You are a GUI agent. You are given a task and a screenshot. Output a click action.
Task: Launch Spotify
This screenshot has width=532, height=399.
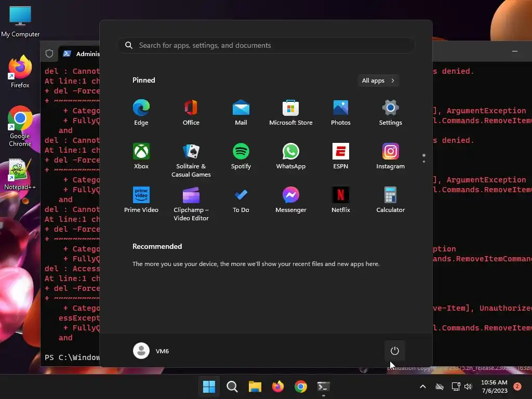coord(241,156)
